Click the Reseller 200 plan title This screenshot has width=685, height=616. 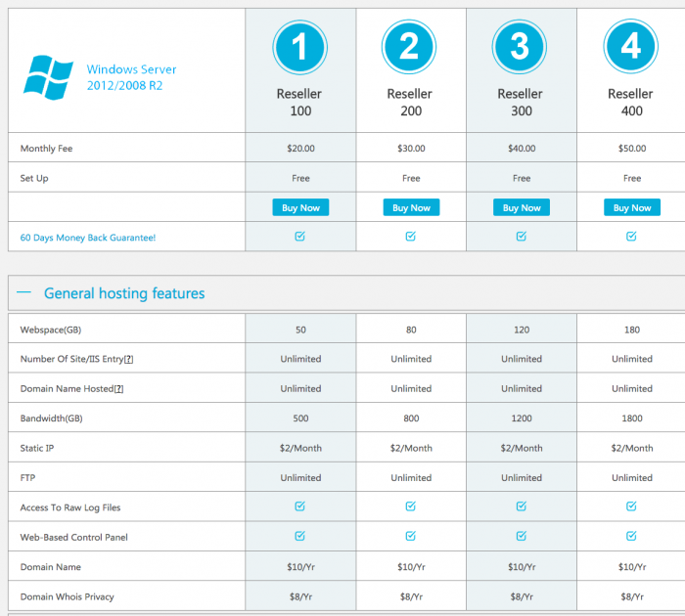click(411, 102)
